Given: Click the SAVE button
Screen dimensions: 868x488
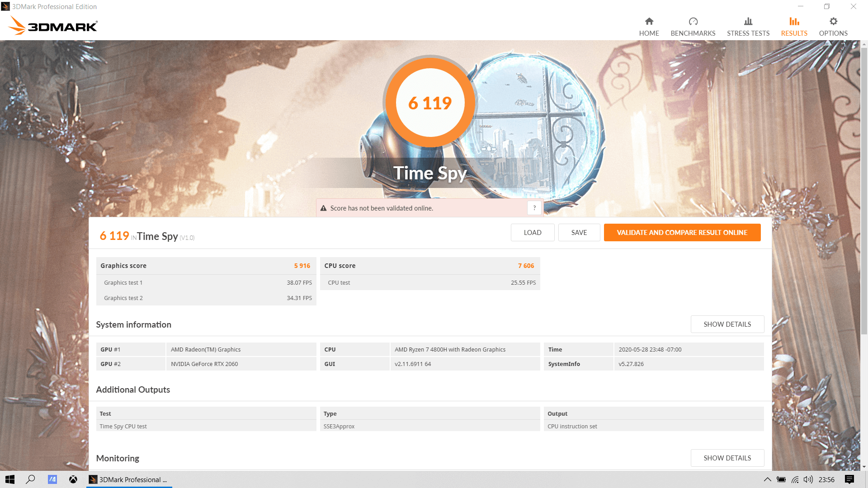Looking at the screenshot, I should [579, 233].
